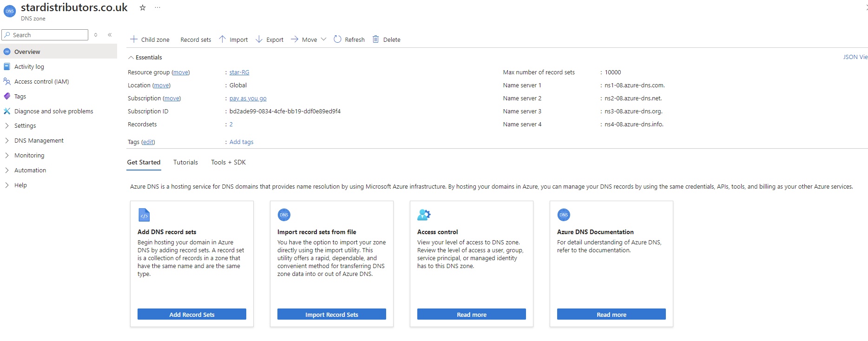Click the Access control (IAM) people icon
The image size is (868, 341).
[7, 81]
